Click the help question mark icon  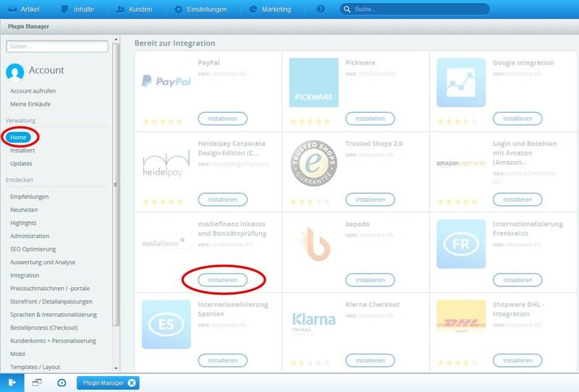click(321, 9)
